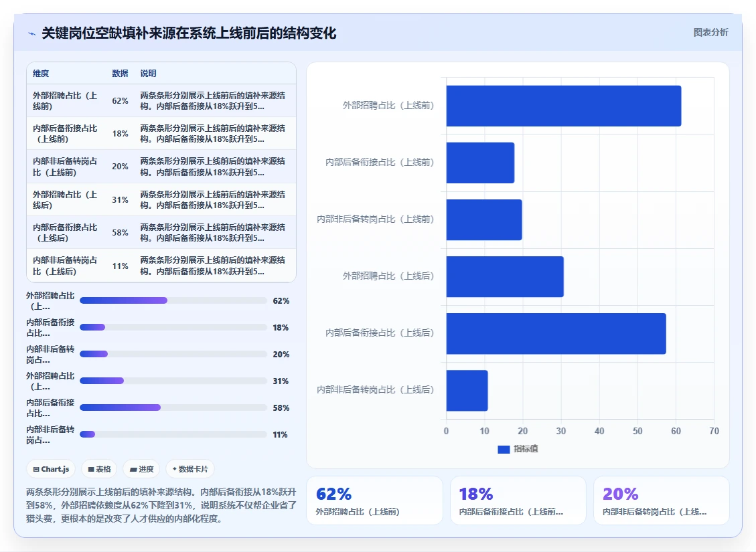Click the summary paragraph below the tags

161,505
